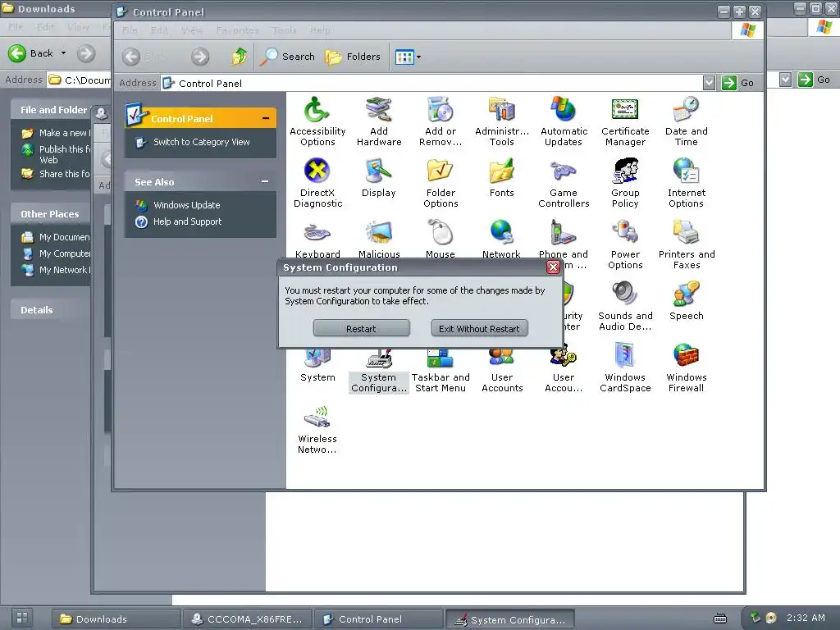Open Back history dropdown in Downloads window
The width and height of the screenshot is (840, 630).
click(x=63, y=53)
